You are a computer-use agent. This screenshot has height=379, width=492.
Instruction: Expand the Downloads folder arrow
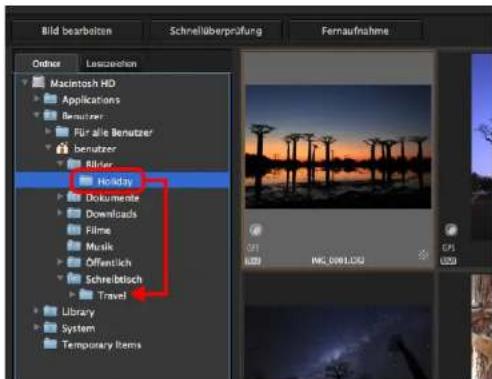(x=60, y=213)
